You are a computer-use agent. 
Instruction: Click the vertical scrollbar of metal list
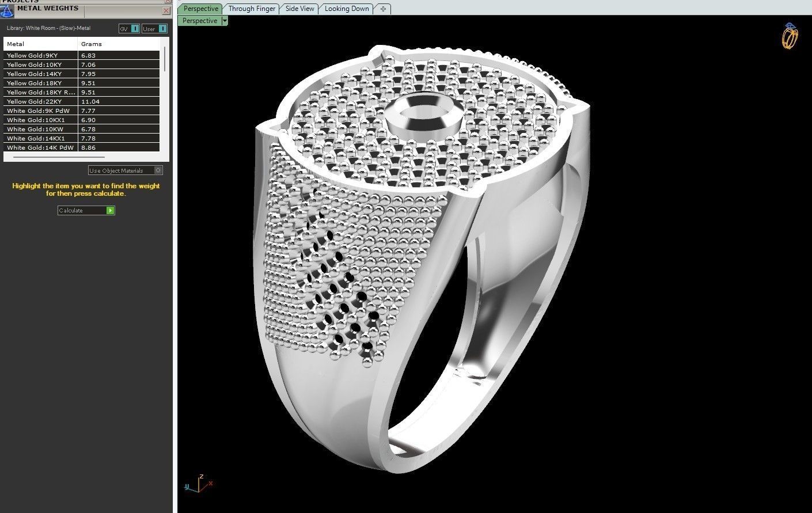pyautogui.click(x=165, y=59)
